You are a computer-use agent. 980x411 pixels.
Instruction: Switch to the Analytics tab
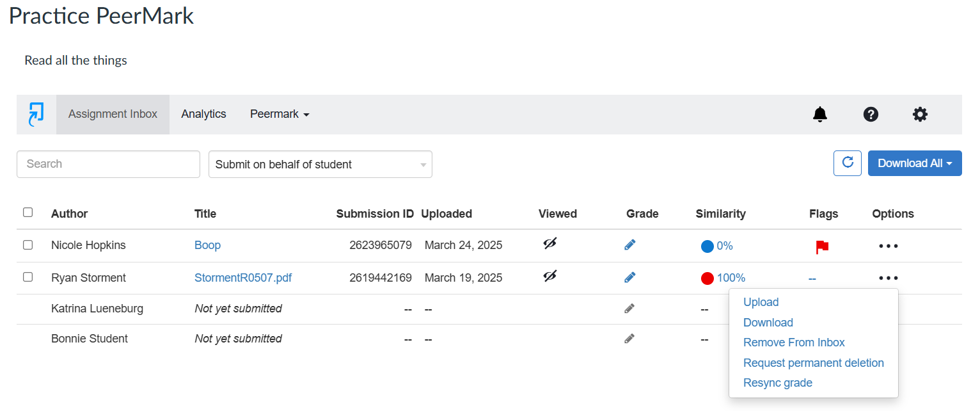coord(203,114)
